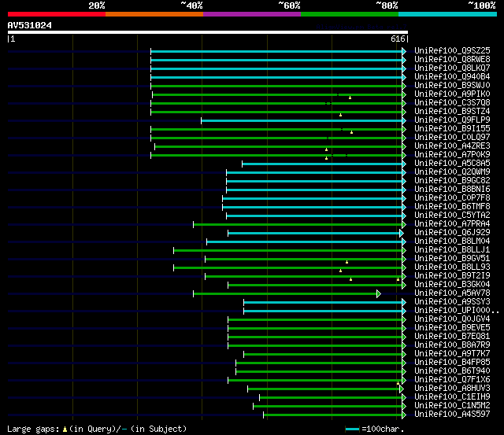The width and height of the screenshot is (504, 435).
Task: Click the UniRef100_B9GC82 text
Action: tap(452, 181)
